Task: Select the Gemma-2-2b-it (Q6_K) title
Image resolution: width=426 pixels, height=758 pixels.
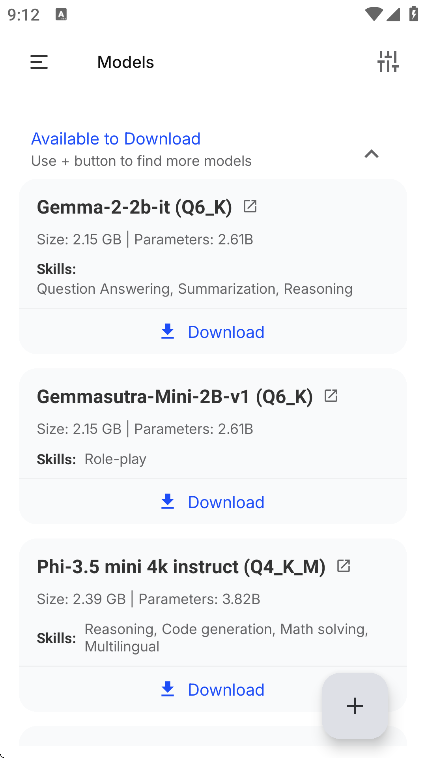Action: coord(134,207)
